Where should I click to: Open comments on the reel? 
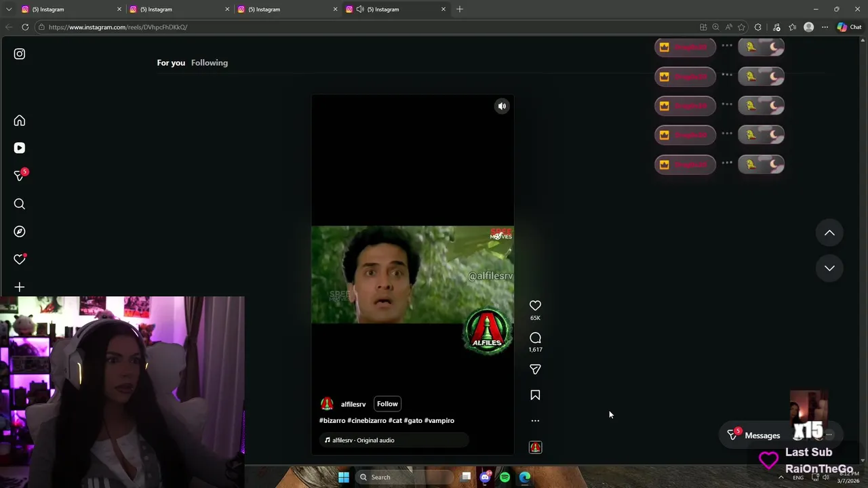tap(535, 338)
